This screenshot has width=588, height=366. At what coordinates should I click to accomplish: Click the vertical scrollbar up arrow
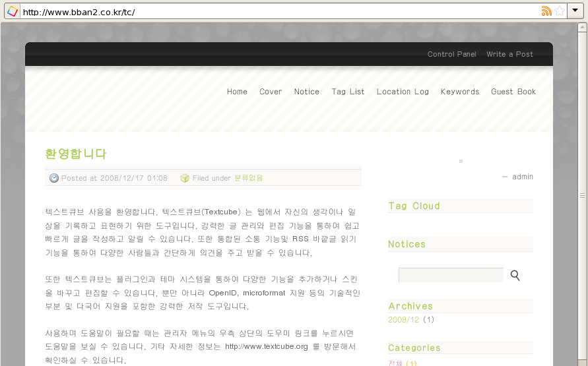582,27
